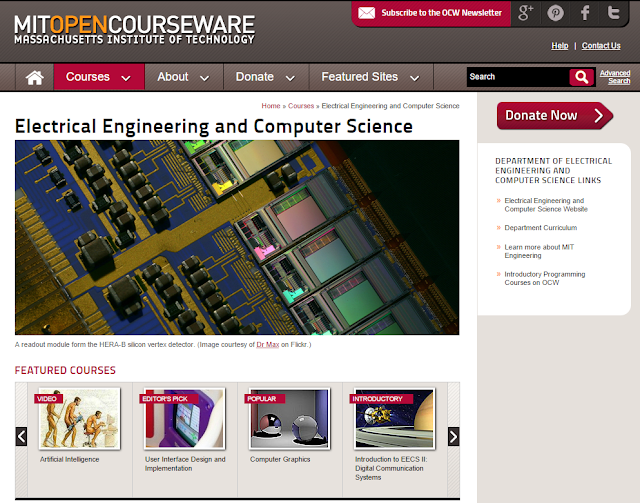Expand the Courses dropdown menu

tap(99, 77)
